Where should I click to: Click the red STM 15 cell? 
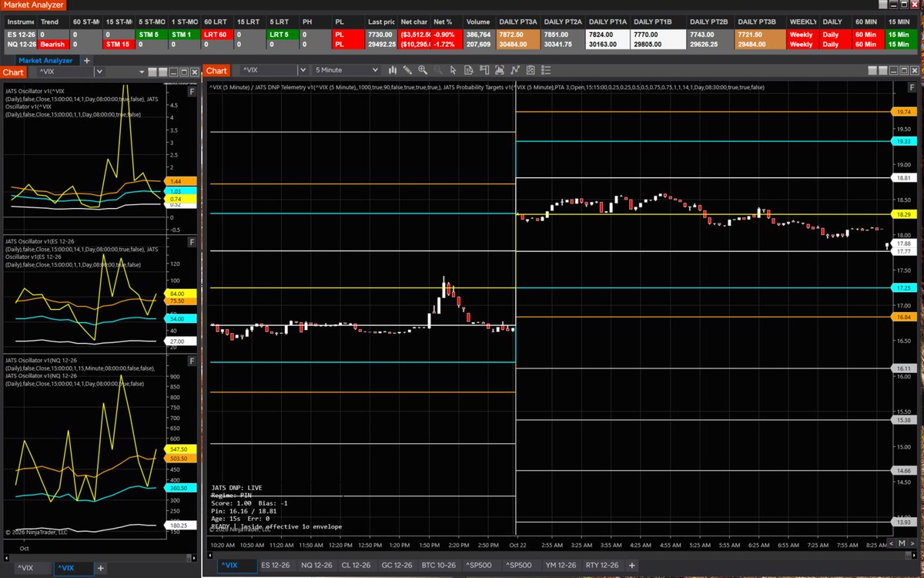click(x=118, y=44)
